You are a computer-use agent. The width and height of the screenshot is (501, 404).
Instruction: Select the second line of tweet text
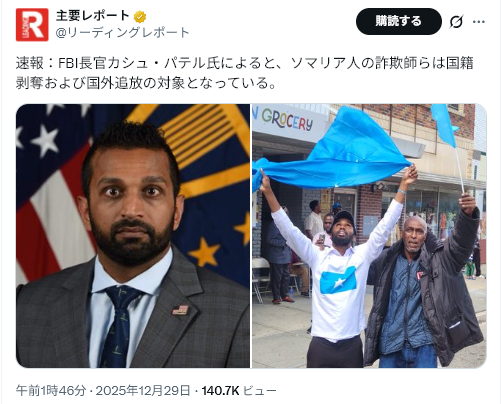coord(146,83)
